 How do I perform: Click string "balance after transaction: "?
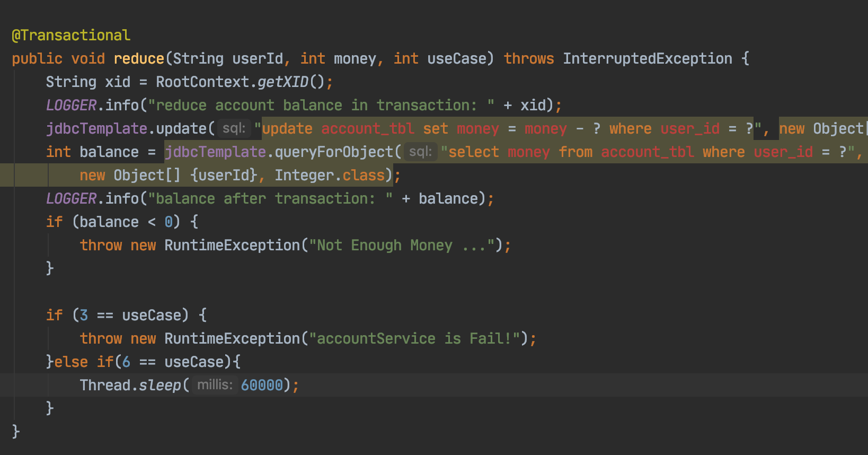[x=270, y=199]
